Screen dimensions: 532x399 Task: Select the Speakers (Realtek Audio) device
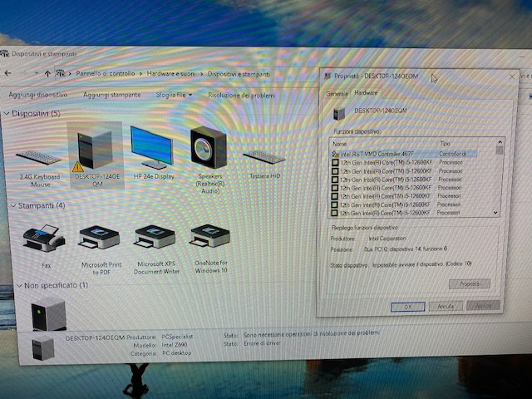(209, 160)
